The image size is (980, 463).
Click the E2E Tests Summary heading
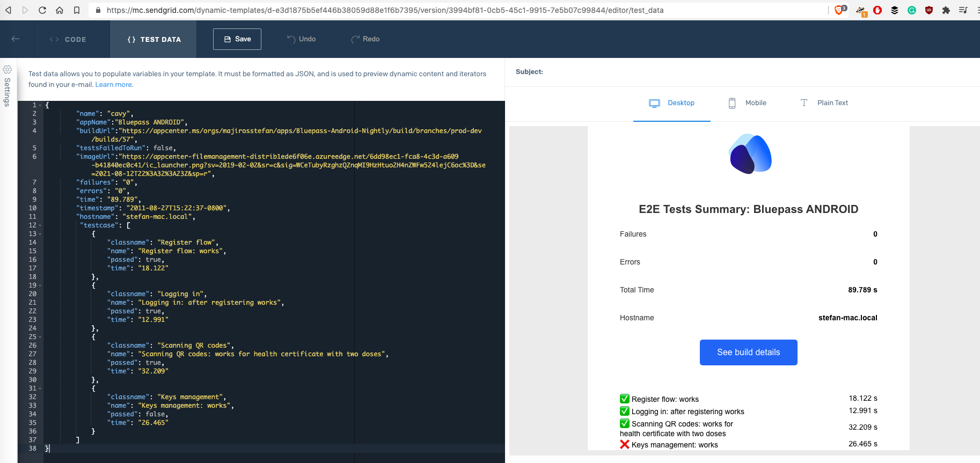[x=749, y=209]
